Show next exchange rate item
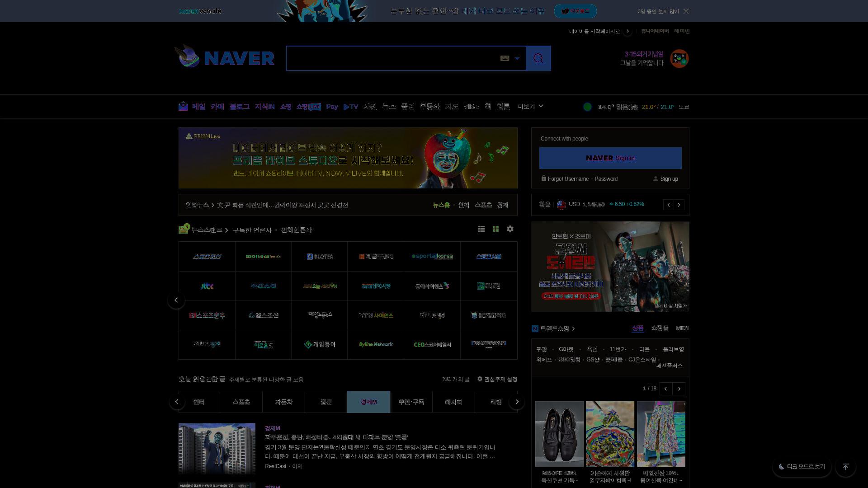The height and width of the screenshot is (488, 868). 679,205
